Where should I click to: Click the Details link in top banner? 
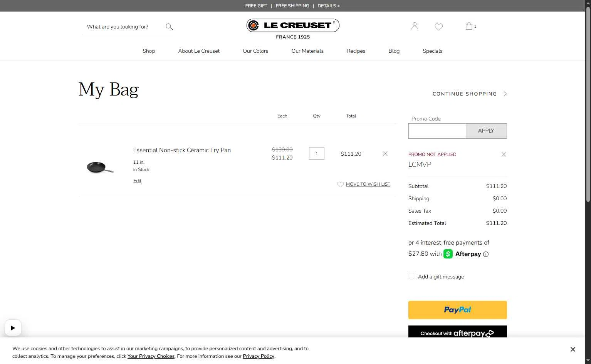click(329, 6)
